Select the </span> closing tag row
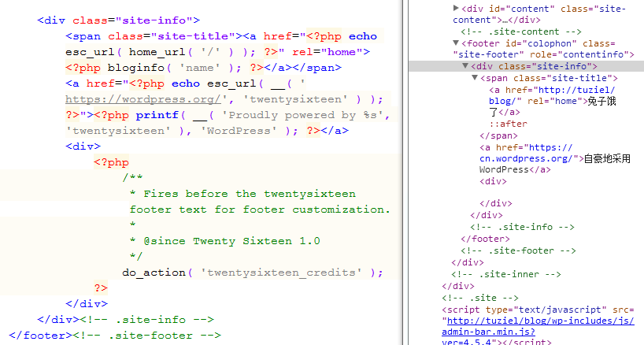 click(x=498, y=136)
